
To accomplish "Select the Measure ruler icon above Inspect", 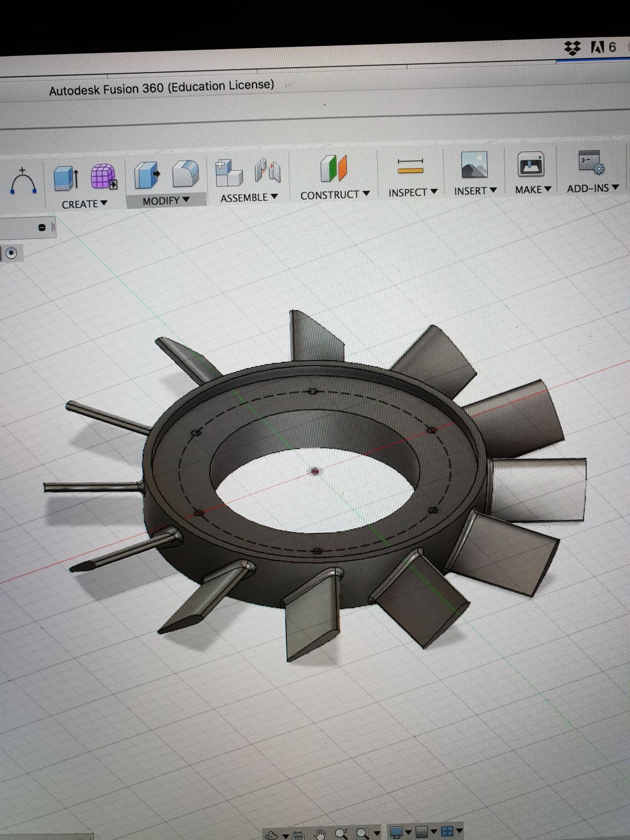I will (x=411, y=166).
